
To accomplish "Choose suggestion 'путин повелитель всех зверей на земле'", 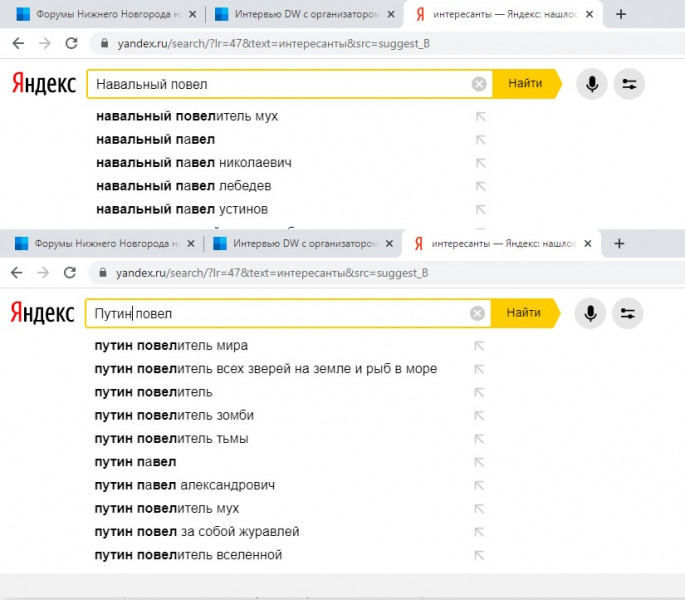I will [x=266, y=369].
